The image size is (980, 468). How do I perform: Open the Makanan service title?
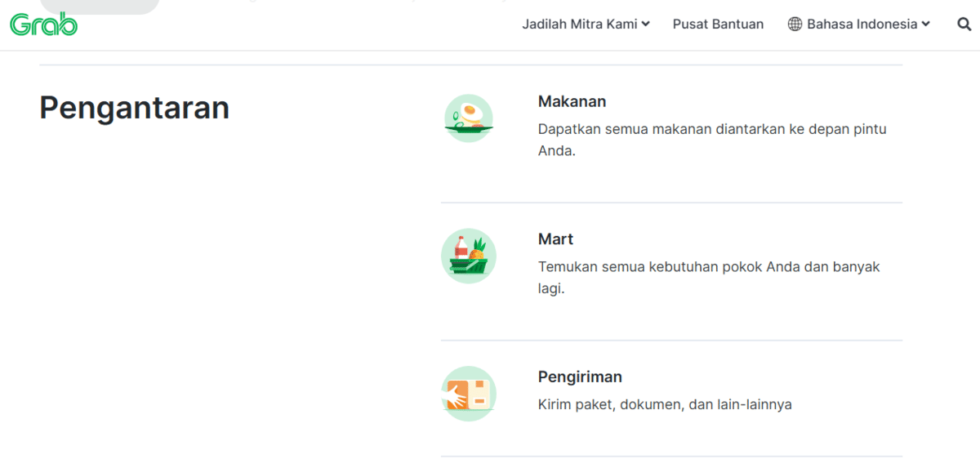[572, 101]
